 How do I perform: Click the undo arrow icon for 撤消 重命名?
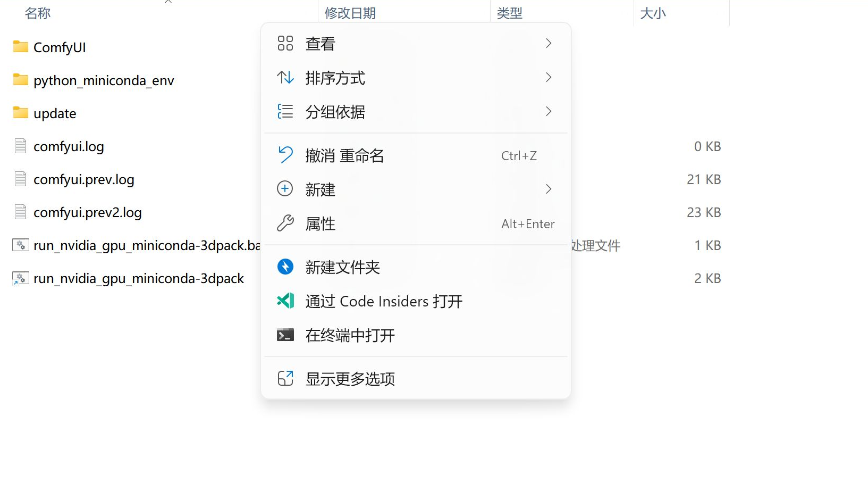click(x=285, y=155)
